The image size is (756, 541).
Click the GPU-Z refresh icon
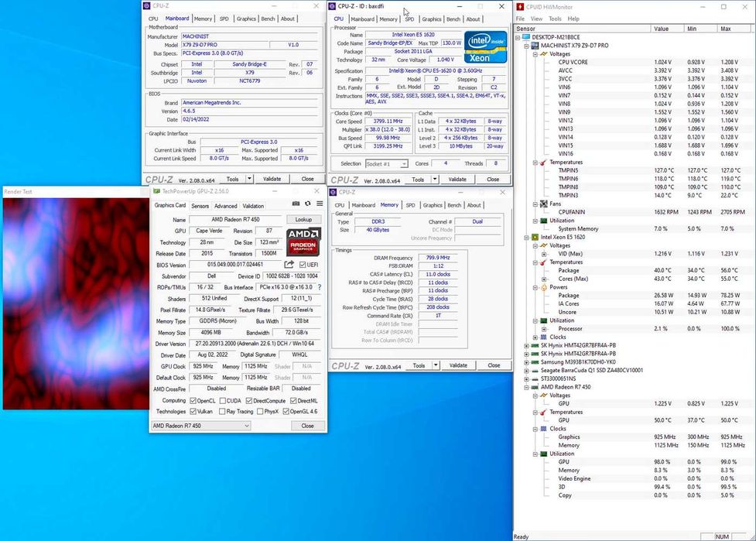pyautogui.click(x=308, y=204)
